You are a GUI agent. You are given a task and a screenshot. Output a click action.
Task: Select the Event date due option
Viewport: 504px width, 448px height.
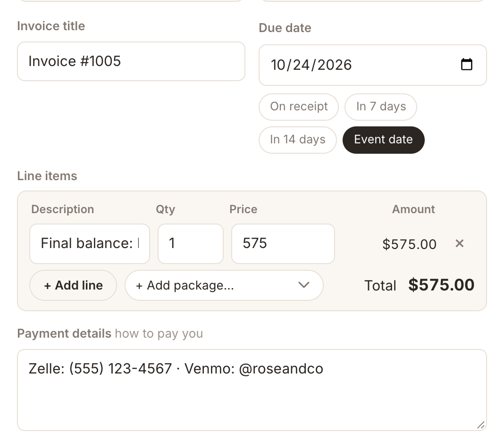click(384, 140)
